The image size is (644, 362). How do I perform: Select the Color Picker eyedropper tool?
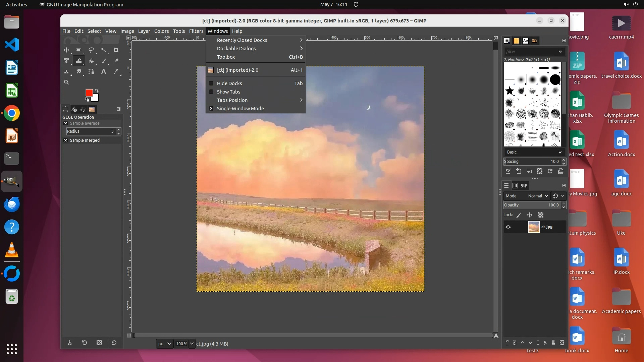click(x=116, y=72)
